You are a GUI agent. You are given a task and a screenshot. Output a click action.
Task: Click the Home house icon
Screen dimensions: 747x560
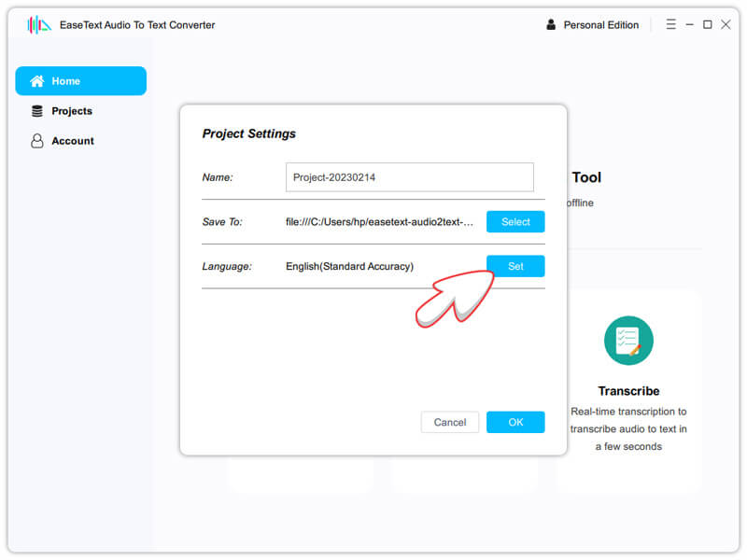click(x=37, y=81)
